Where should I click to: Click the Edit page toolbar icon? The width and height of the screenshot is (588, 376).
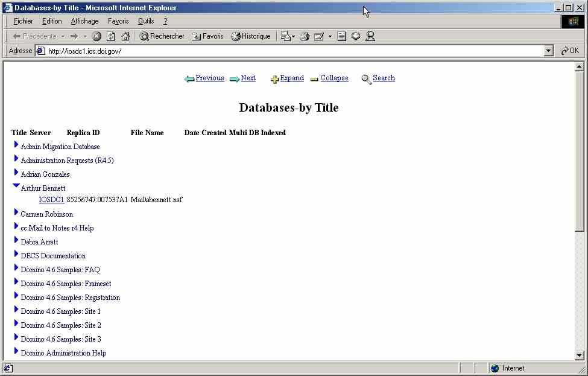[x=319, y=36]
